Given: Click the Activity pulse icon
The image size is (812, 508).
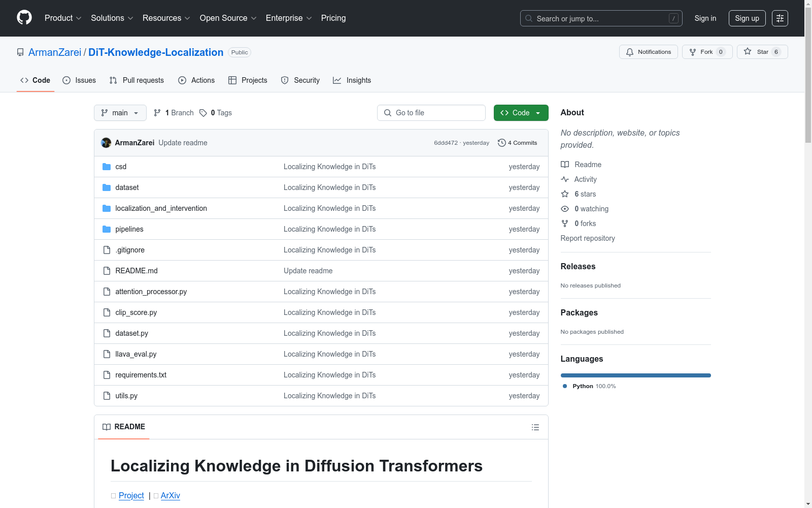Looking at the screenshot, I should pos(565,179).
